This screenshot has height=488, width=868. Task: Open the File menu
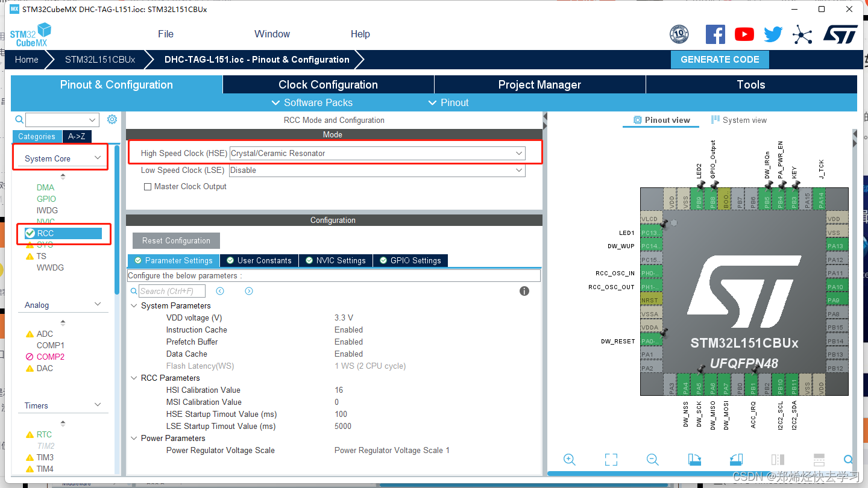click(166, 34)
